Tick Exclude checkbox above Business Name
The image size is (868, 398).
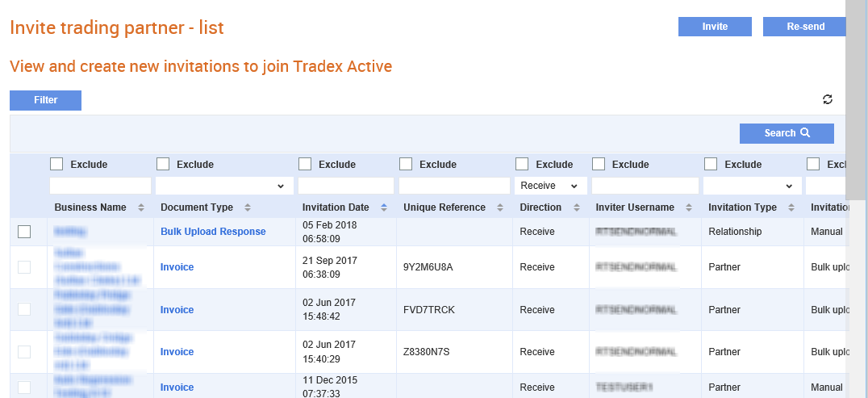point(56,164)
